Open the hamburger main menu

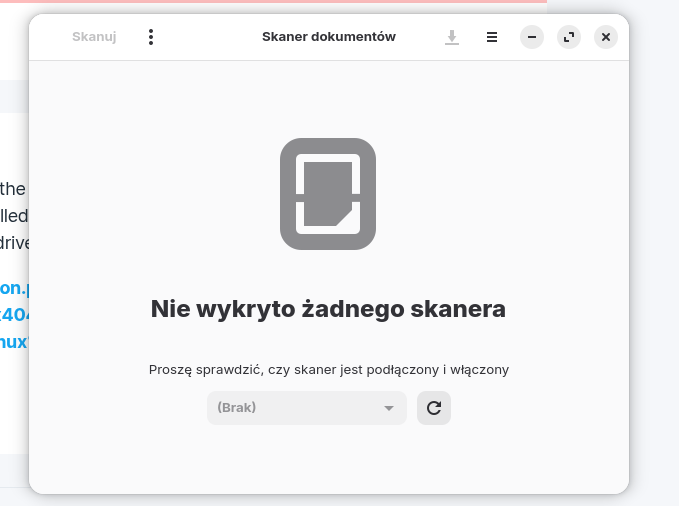[492, 37]
